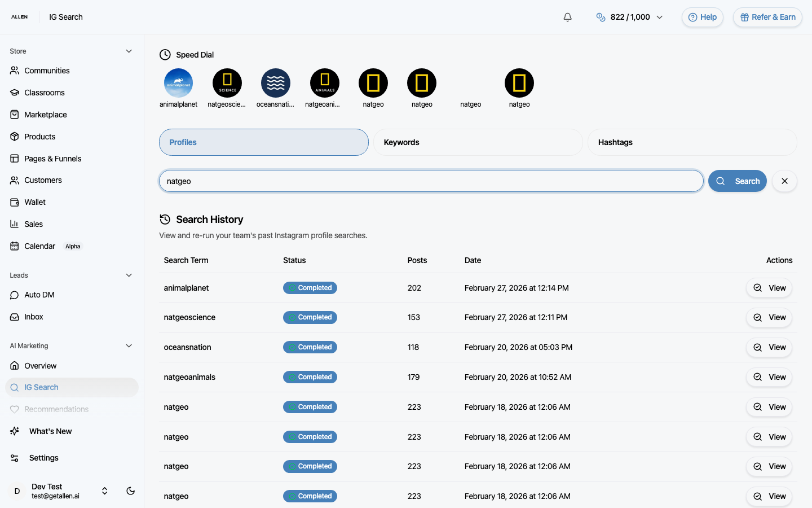
Task: Open the animalplanet speed dial profile
Action: (x=178, y=84)
